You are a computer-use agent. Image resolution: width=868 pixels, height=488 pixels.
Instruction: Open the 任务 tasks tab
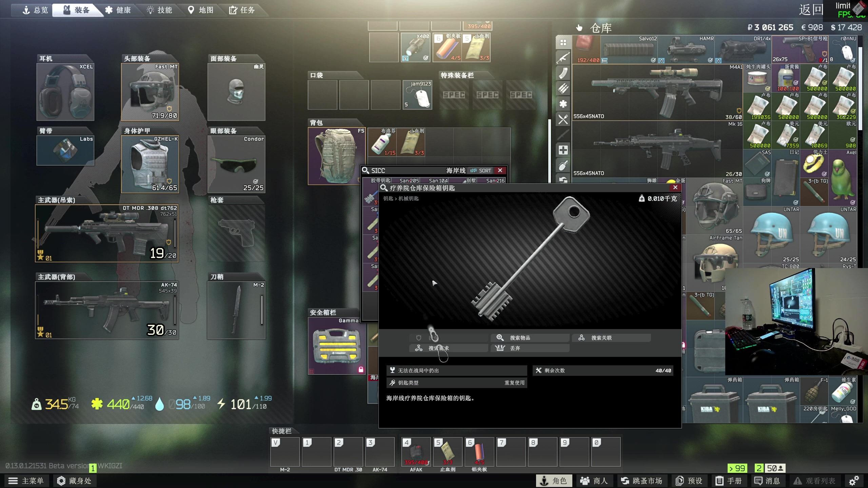(242, 10)
